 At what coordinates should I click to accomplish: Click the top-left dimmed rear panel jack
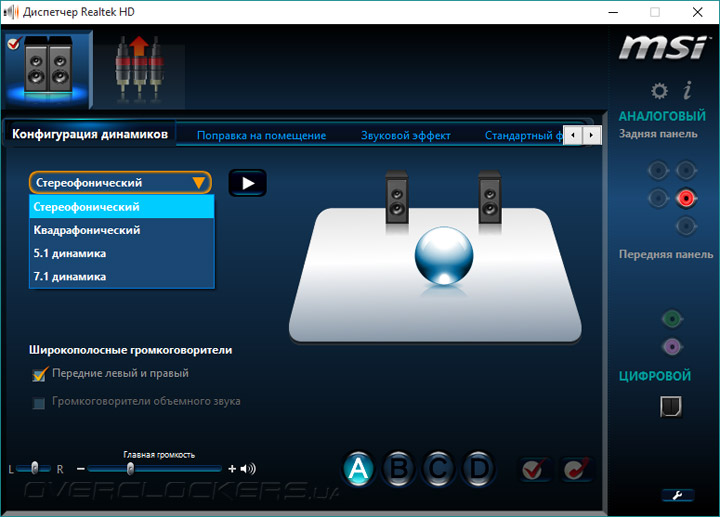(658, 171)
